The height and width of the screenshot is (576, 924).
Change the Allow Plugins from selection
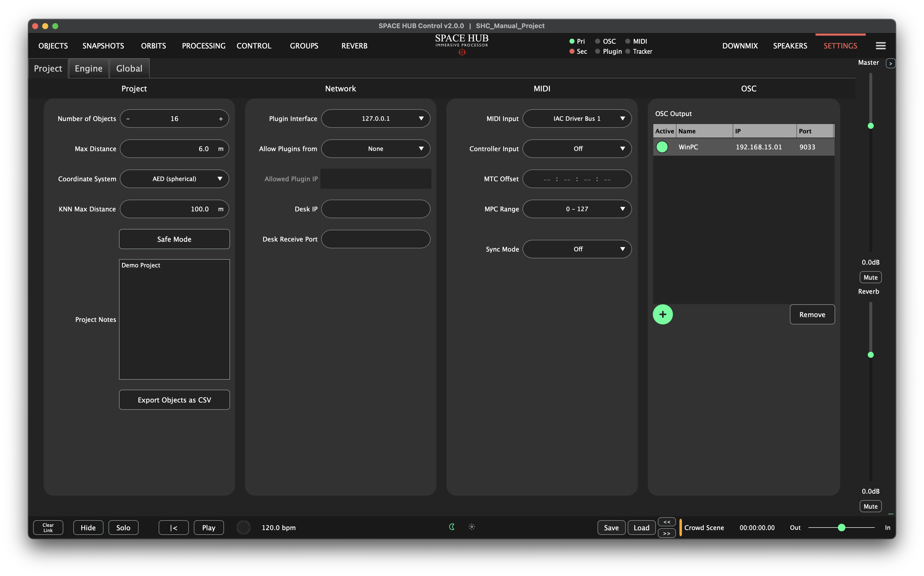point(376,149)
